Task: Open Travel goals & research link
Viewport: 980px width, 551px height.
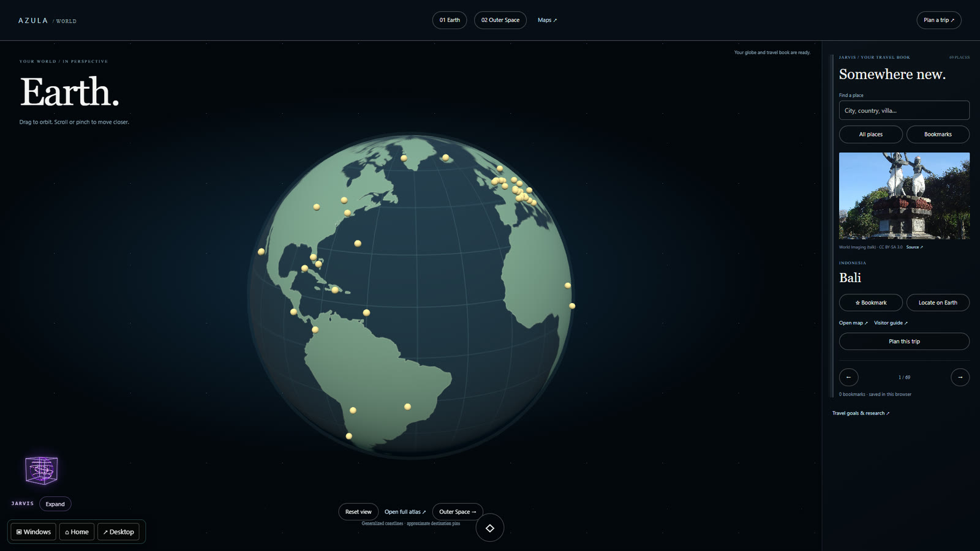Action: [x=861, y=413]
